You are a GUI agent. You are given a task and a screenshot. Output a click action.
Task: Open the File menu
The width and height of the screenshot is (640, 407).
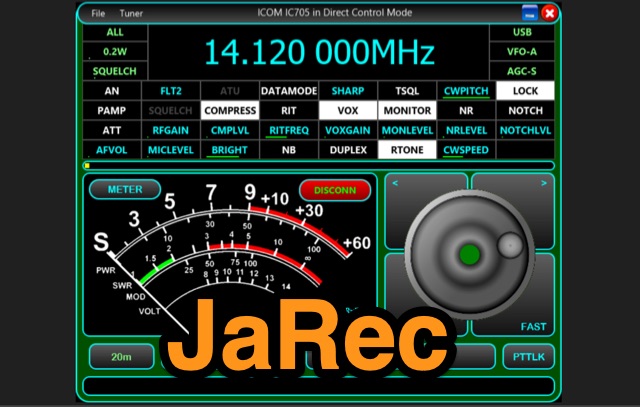98,14
